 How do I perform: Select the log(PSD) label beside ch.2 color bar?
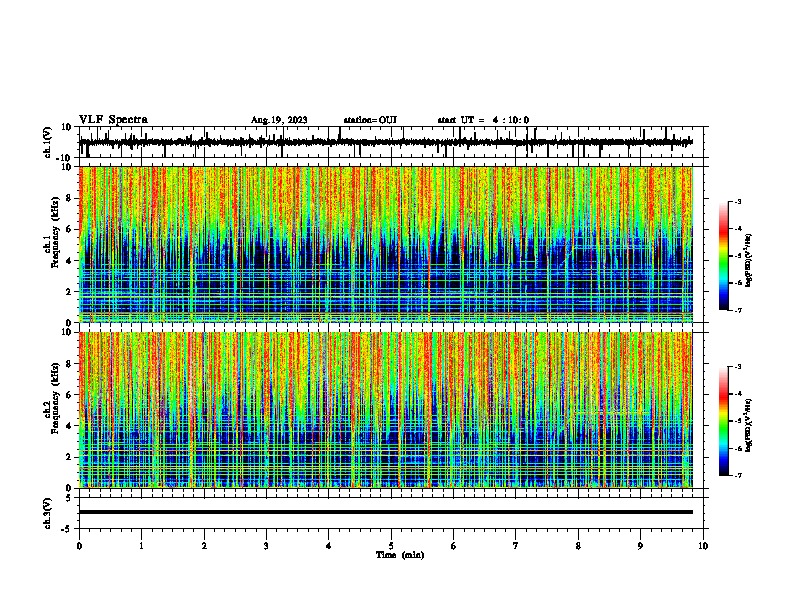coord(749,426)
